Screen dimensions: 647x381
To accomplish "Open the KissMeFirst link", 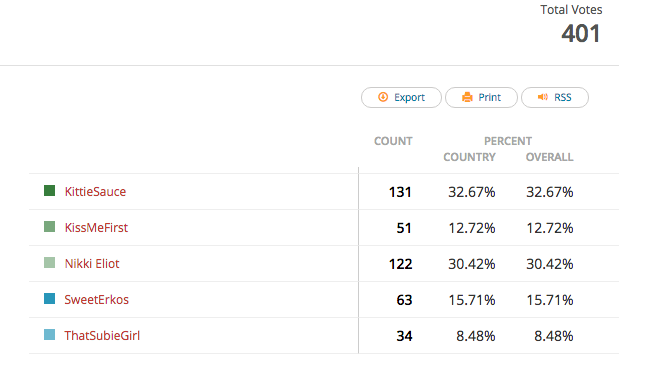I will point(97,227).
